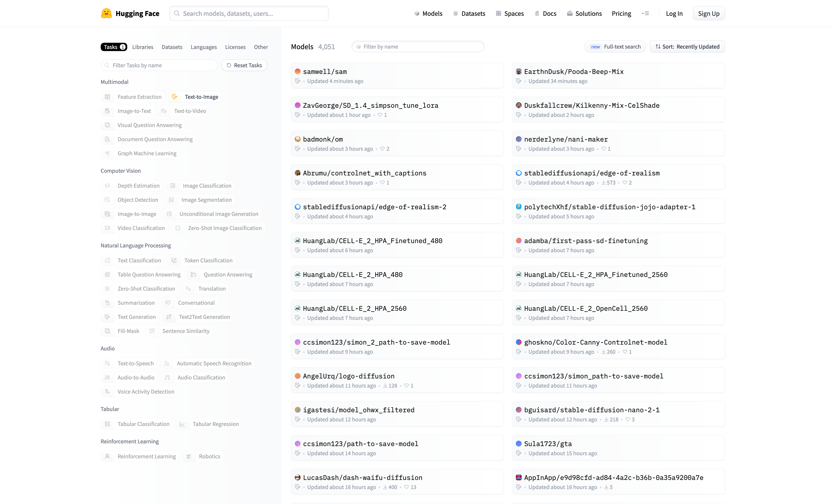
Task: Open the Log In link
Action: pyautogui.click(x=674, y=13)
